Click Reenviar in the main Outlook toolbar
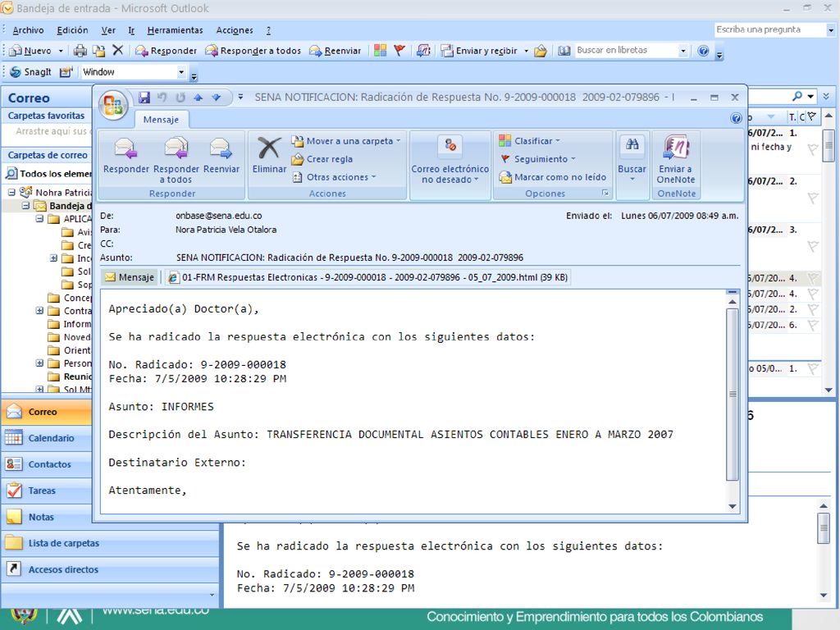The image size is (840, 630). click(336, 50)
